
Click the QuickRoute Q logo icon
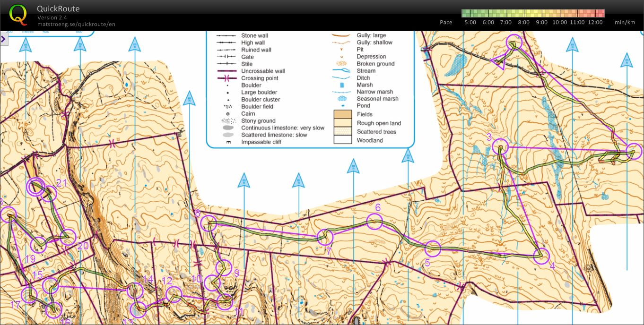click(18, 14)
